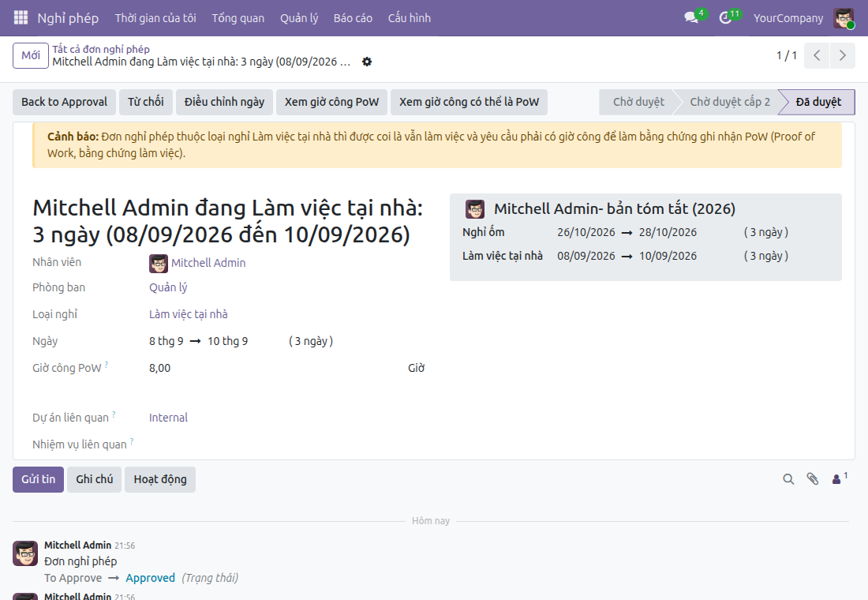Show followers icon in chatter

click(840, 478)
